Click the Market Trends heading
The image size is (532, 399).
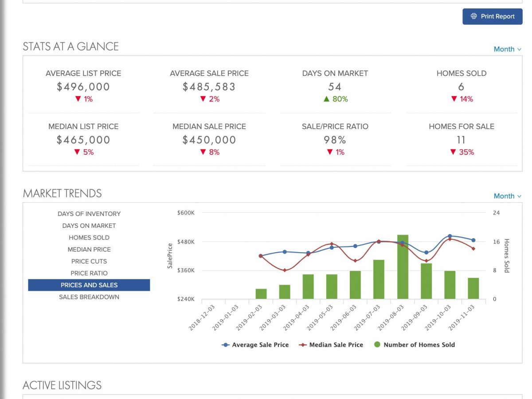point(62,193)
